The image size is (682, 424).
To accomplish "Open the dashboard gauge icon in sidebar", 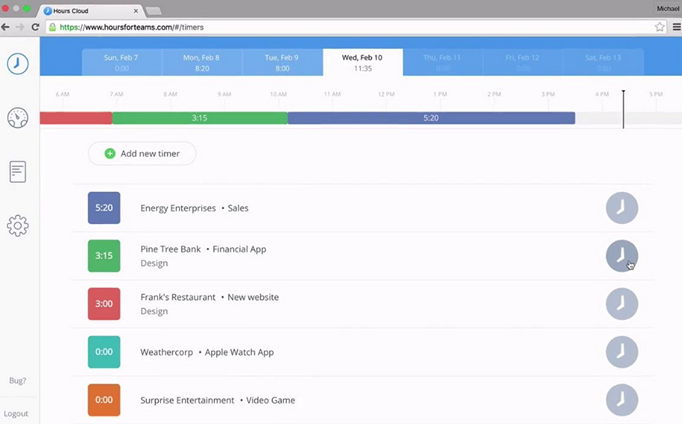I will pyautogui.click(x=17, y=118).
